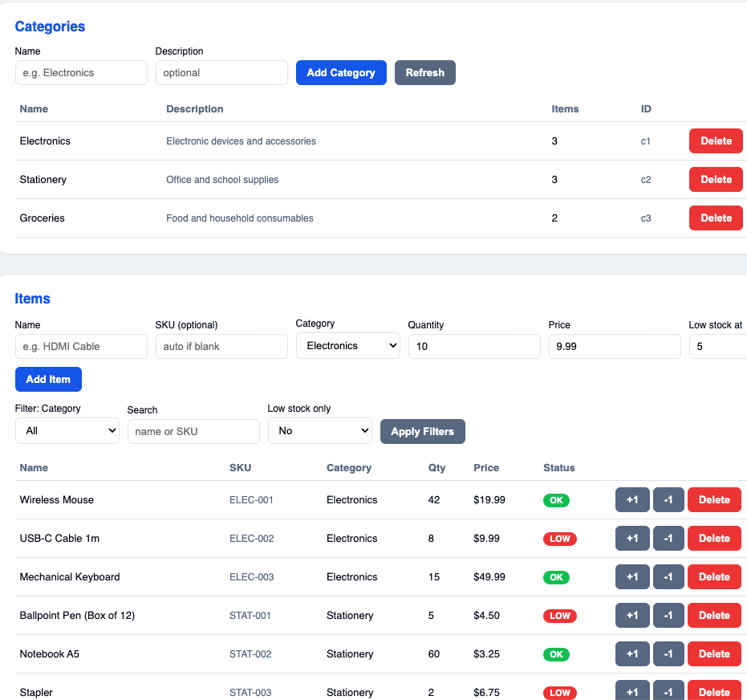Decrease USB-C Cable 1m quantity by one
This screenshot has width=747, height=700.
(x=669, y=539)
